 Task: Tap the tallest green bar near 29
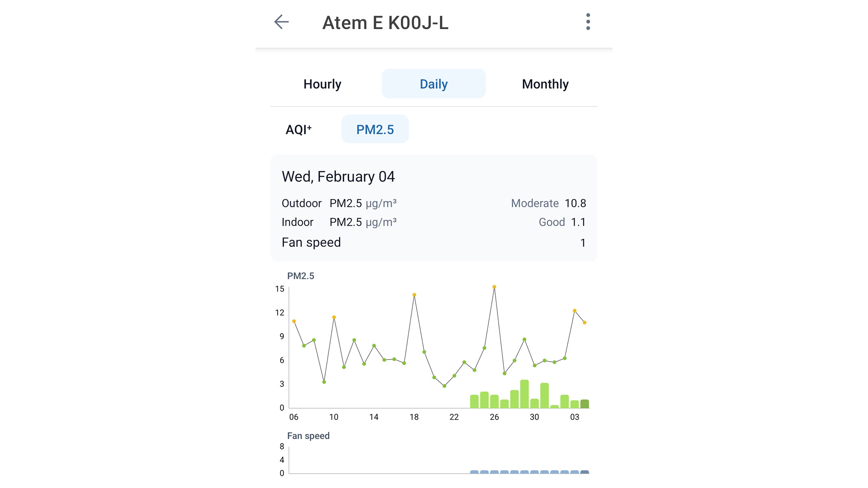click(524, 392)
